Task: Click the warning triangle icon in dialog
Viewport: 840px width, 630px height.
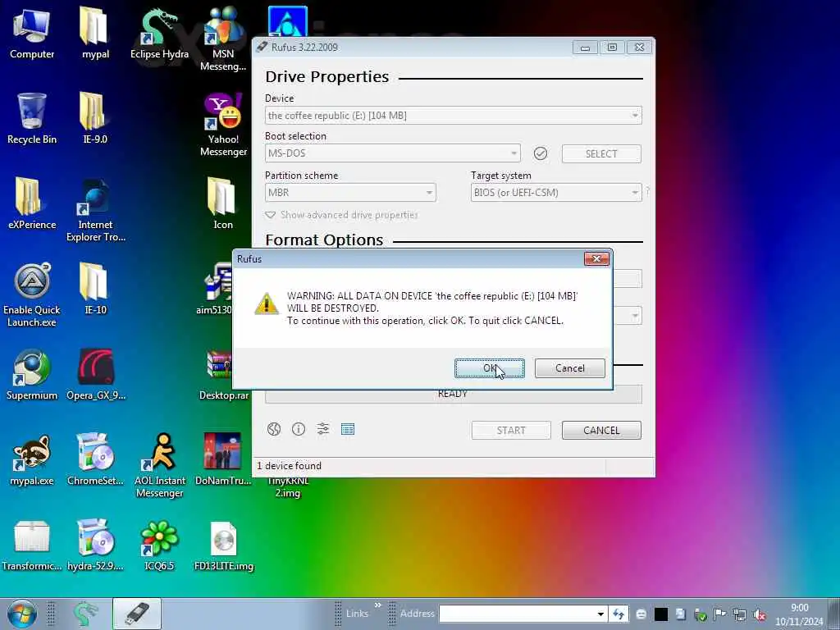Action: pos(267,304)
